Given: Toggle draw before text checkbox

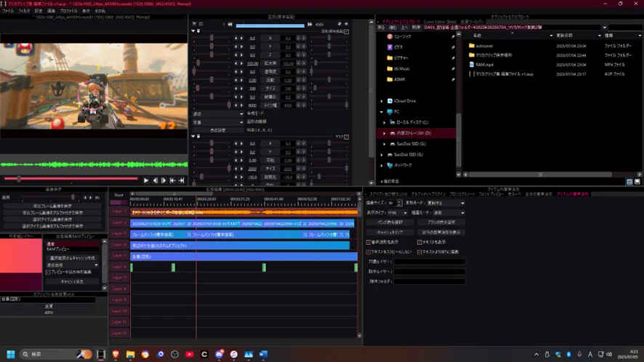Looking at the screenshot, I should [x=419, y=252].
